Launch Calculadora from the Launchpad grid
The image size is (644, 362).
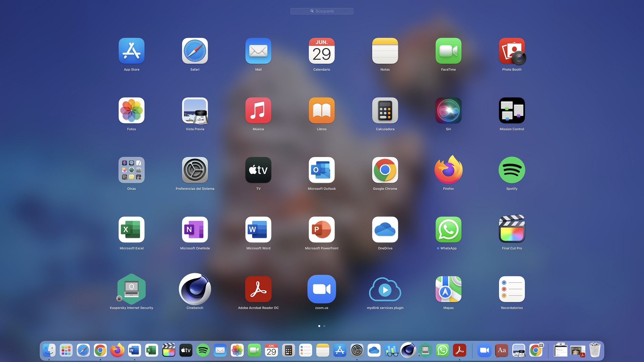(385, 110)
